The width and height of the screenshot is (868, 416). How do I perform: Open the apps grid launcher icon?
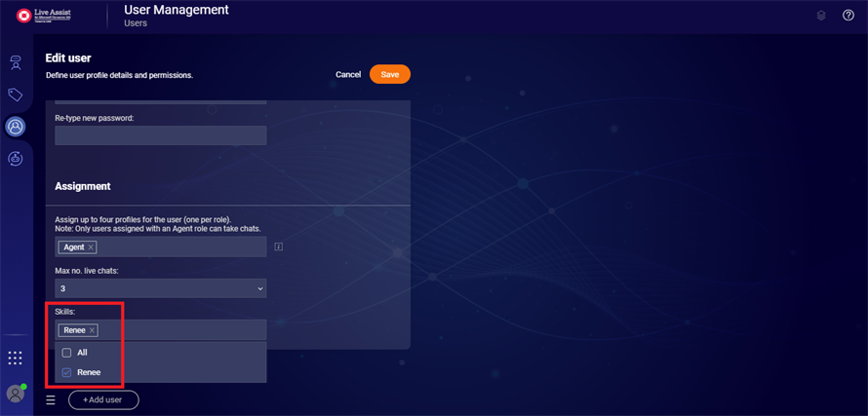pyautogui.click(x=16, y=359)
